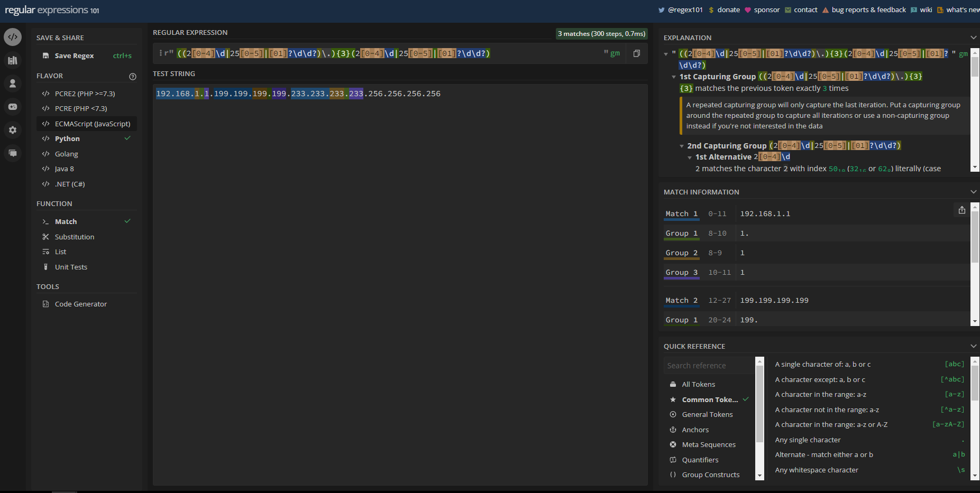980x493 pixels.
Task: Click the Substitution scissors icon
Action: (45, 237)
